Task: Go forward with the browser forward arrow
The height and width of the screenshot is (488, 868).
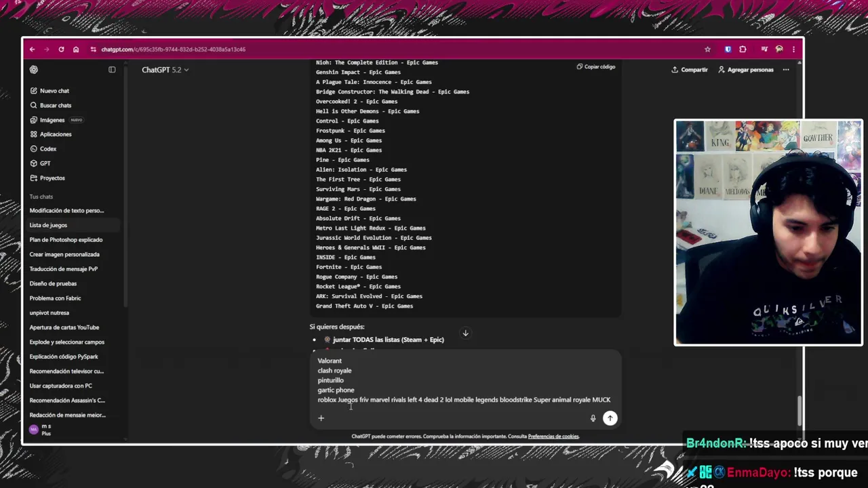Action: [46, 49]
